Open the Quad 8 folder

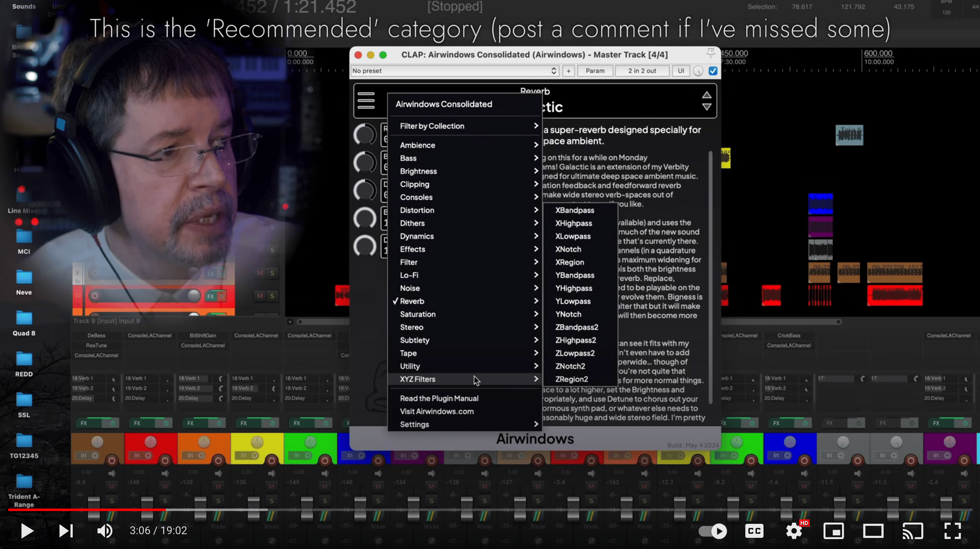click(24, 324)
